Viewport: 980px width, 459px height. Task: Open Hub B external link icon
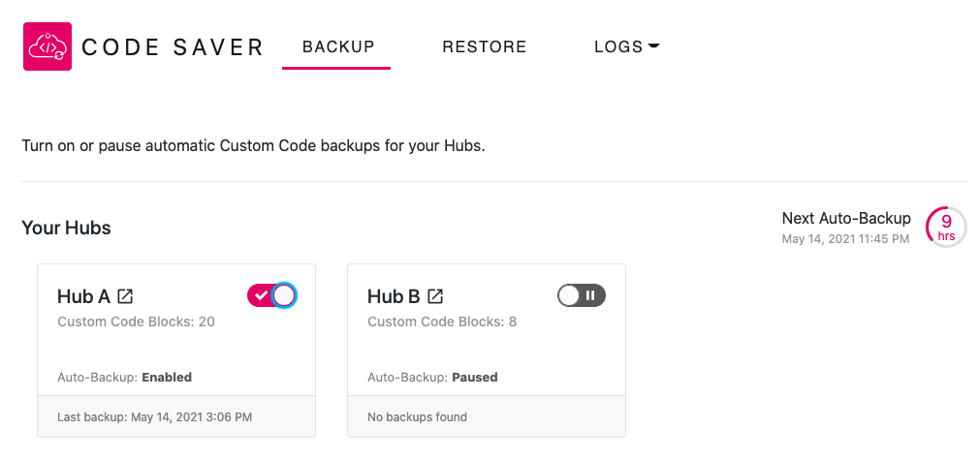click(435, 296)
